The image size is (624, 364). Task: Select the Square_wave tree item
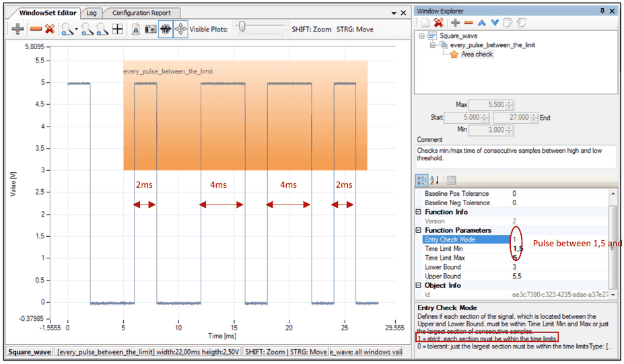click(458, 36)
